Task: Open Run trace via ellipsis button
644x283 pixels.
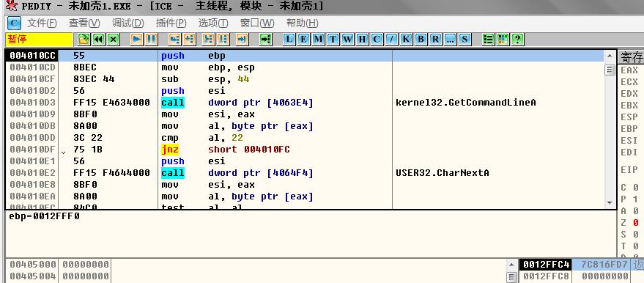Action: 450,40
